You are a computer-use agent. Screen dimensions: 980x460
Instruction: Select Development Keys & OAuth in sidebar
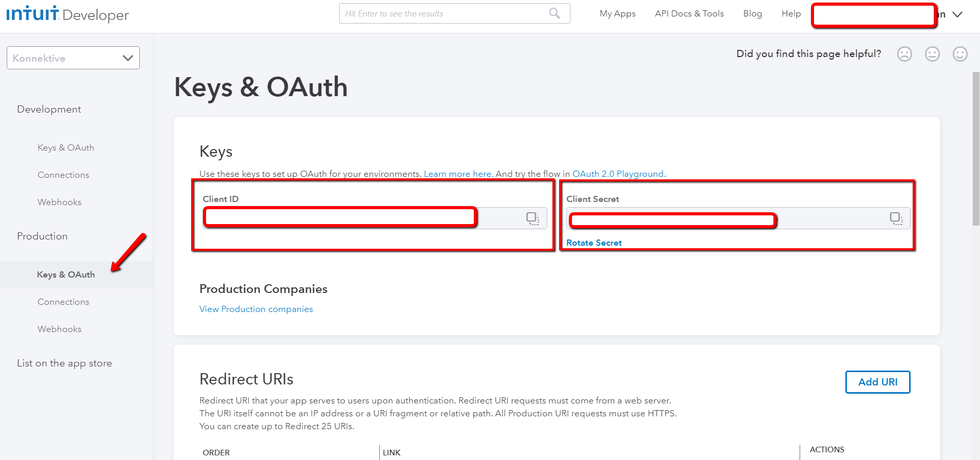[x=66, y=148]
